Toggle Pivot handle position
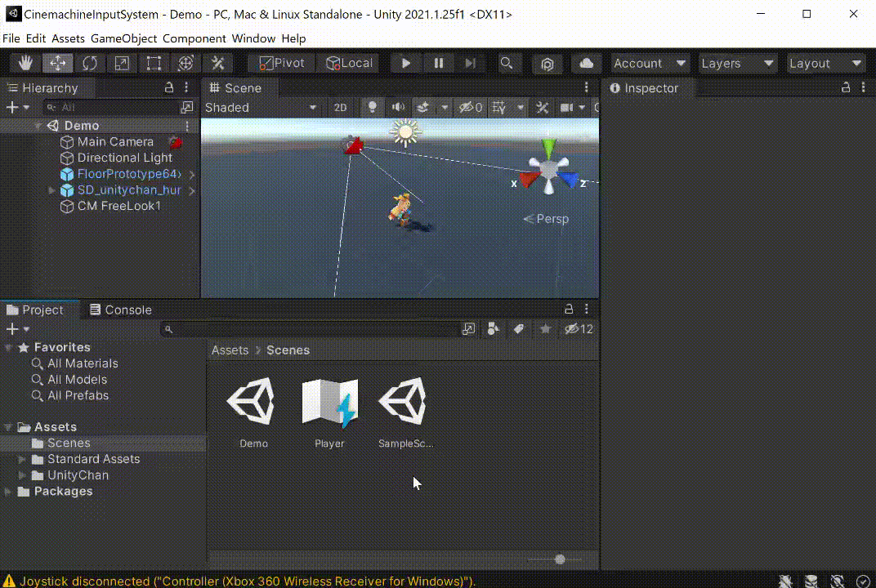Screen dimensions: 876x588 click(x=282, y=63)
